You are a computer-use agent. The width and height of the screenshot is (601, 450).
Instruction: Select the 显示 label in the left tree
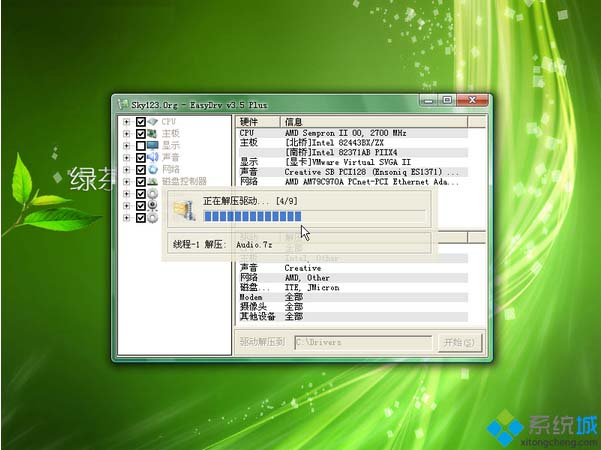(171, 146)
